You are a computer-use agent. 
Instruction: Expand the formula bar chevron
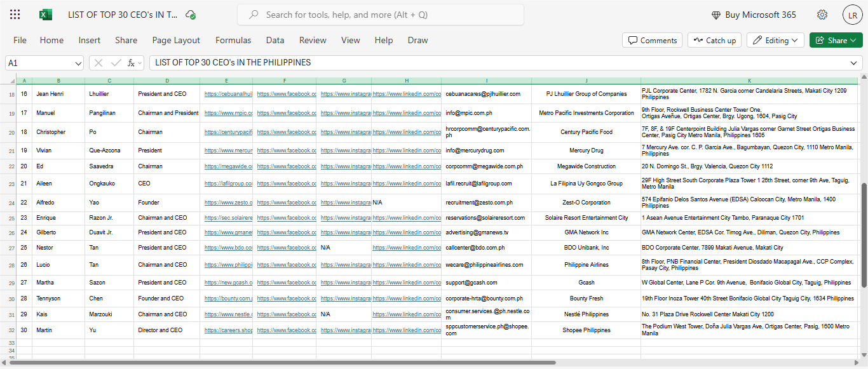pyautogui.click(x=855, y=63)
